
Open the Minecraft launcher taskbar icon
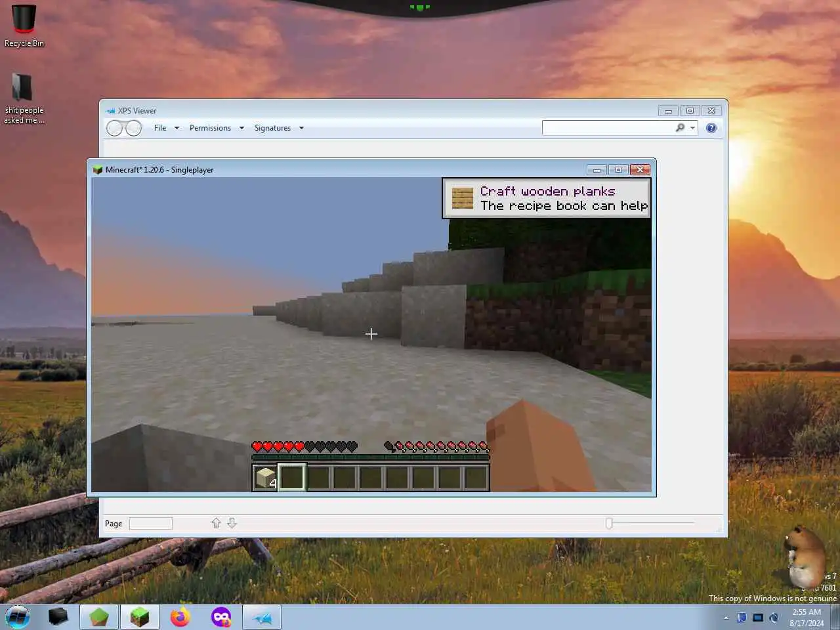point(99,617)
